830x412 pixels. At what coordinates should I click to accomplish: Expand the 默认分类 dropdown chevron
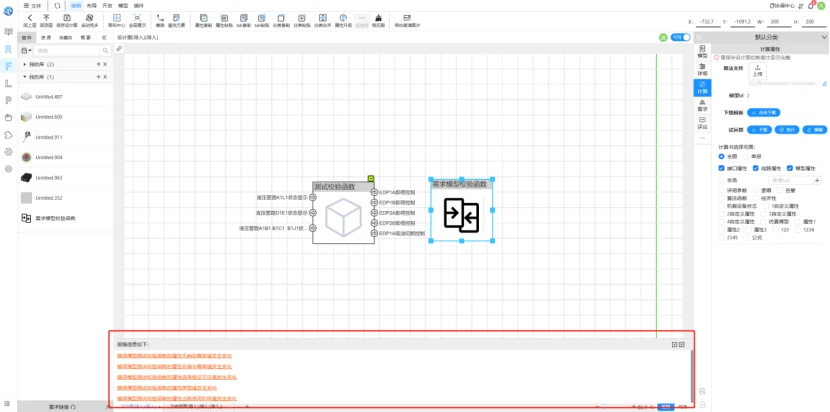(823, 37)
